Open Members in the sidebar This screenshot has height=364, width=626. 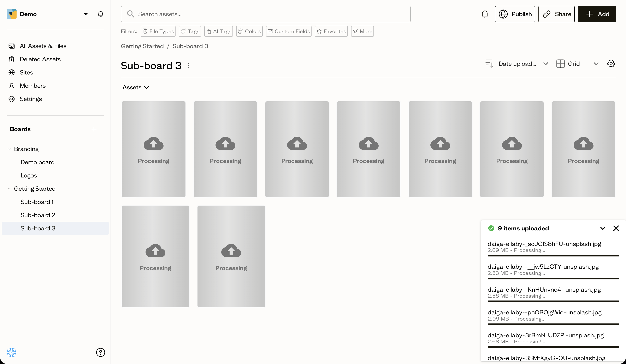[x=33, y=86]
